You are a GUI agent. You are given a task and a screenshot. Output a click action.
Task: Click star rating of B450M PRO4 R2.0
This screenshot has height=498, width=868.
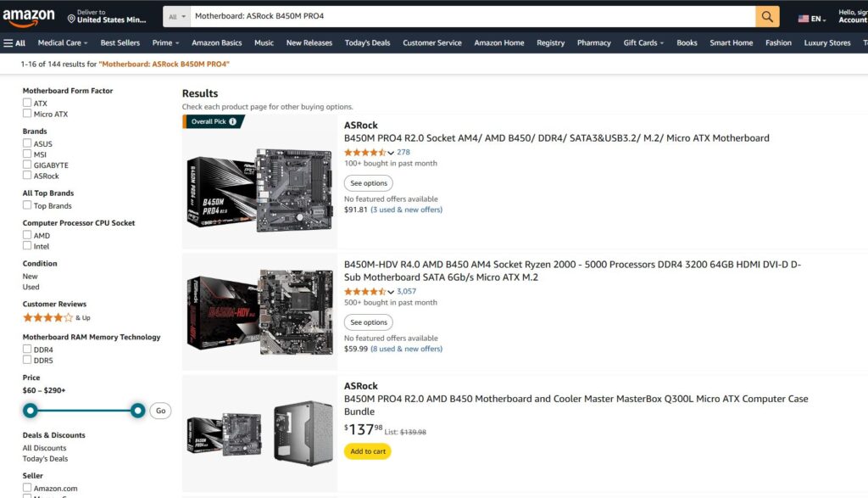364,153
